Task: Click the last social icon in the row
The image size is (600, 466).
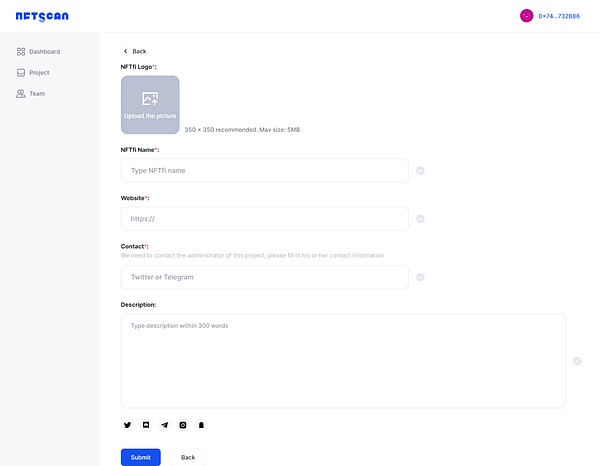Action: 201,425
